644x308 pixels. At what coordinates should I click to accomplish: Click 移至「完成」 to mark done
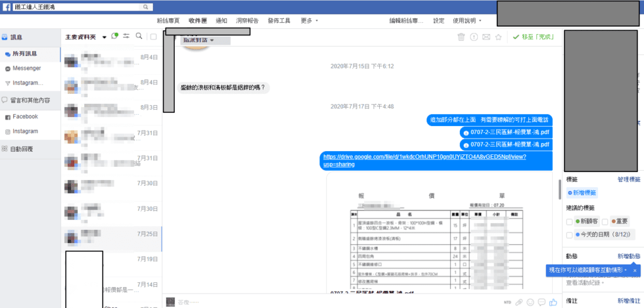point(534,37)
